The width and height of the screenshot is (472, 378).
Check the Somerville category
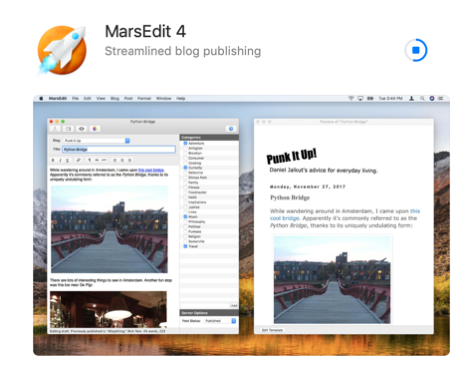point(185,241)
